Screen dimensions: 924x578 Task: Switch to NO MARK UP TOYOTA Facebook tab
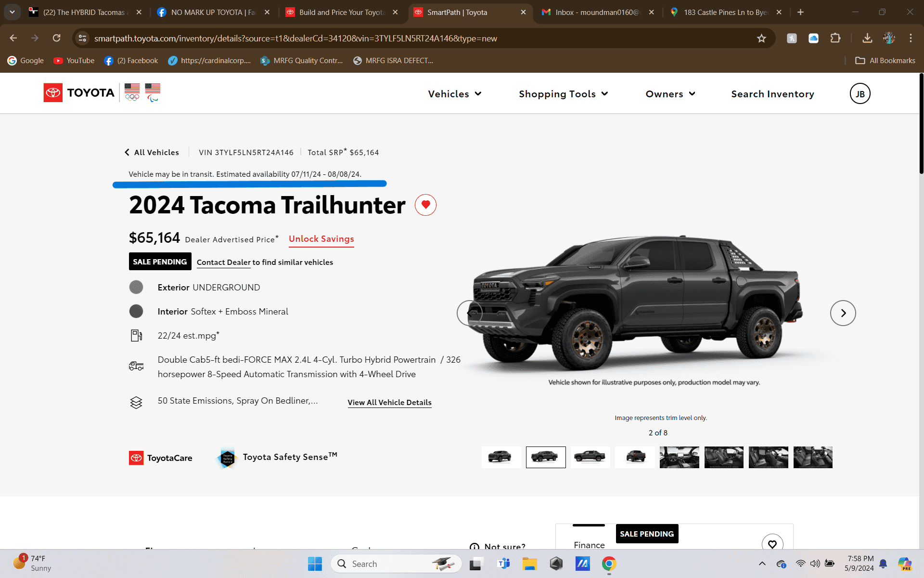214,13
